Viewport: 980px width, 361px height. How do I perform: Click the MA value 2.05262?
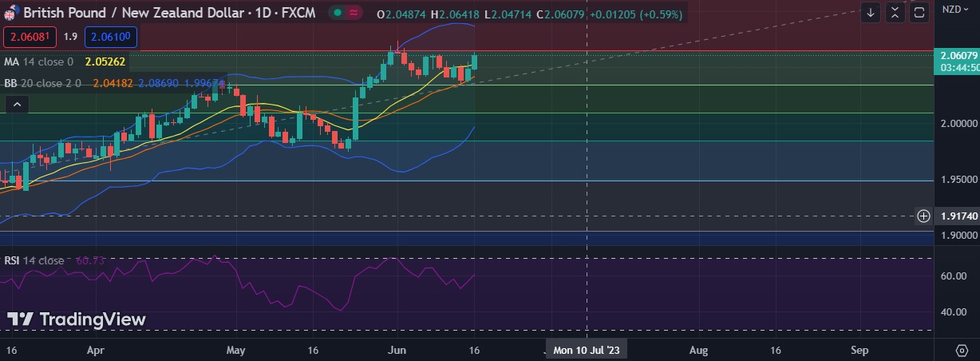[105, 61]
